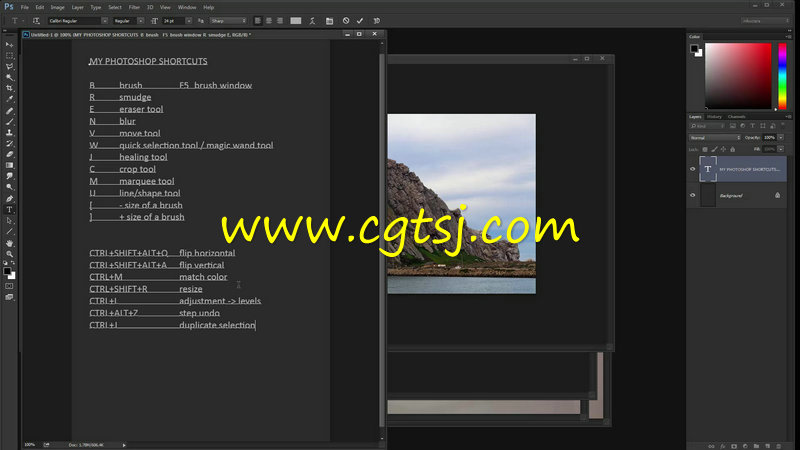800x450 pixels.
Task: Select the Dodge tool
Action: click(9, 187)
